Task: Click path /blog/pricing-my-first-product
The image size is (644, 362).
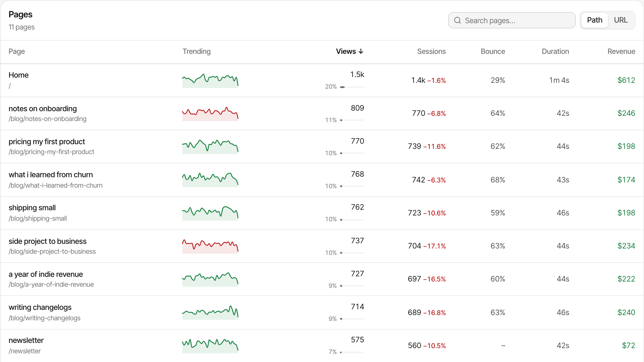Action: tap(52, 152)
